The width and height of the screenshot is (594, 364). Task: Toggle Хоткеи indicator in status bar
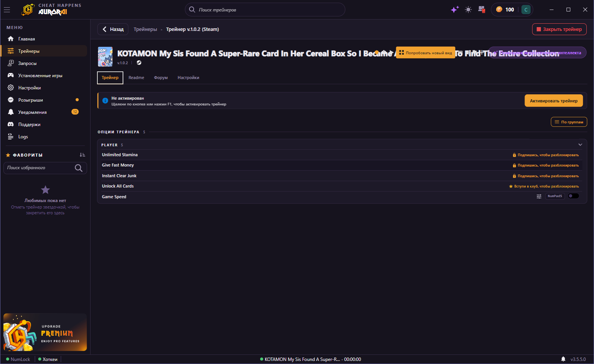tap(48, 359)
